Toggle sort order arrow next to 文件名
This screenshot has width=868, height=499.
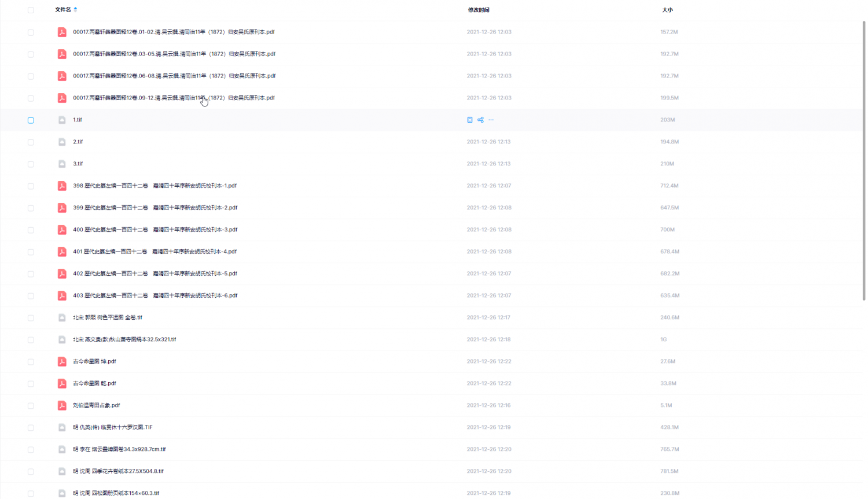click(76, 10)
